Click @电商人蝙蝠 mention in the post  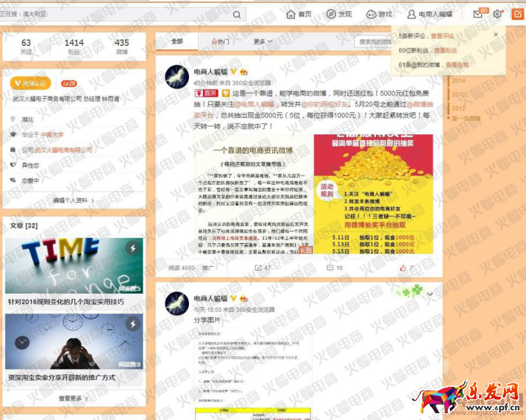(x=254, y=105)
